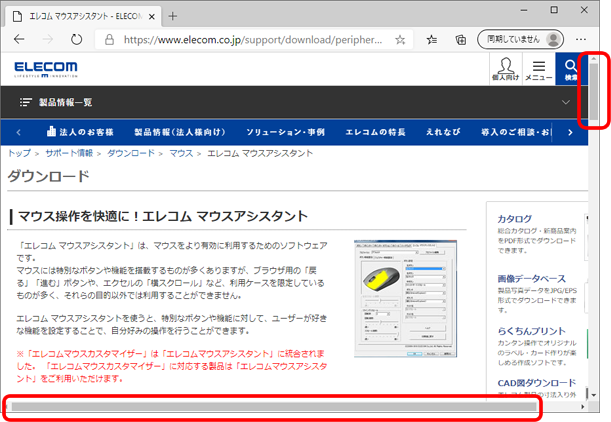Click the vertical scrollbar up arrow
611x422 pixels.
tap(593, 58)
